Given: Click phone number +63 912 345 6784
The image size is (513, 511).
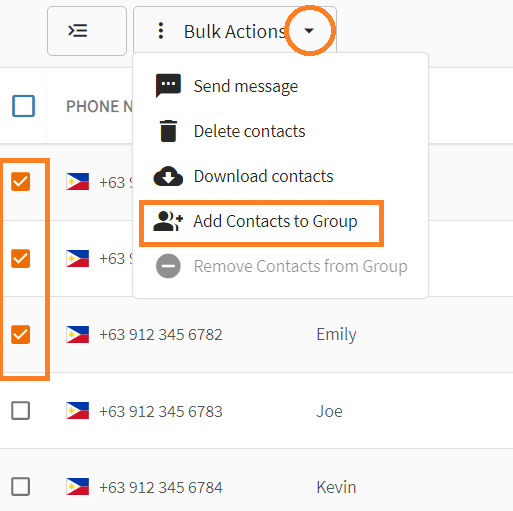Looking at the screenshot, I should tap(161, 488).
